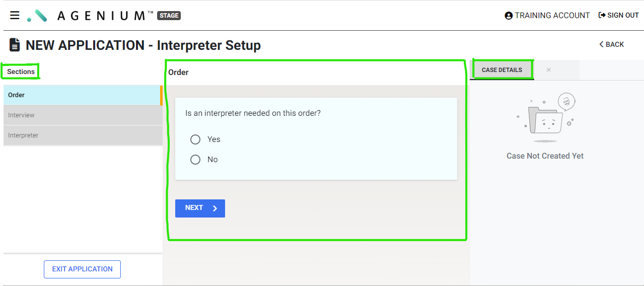Click the Agenium logo mark
The height and width of the screenshot is (286, 644).
pos(37,16)
